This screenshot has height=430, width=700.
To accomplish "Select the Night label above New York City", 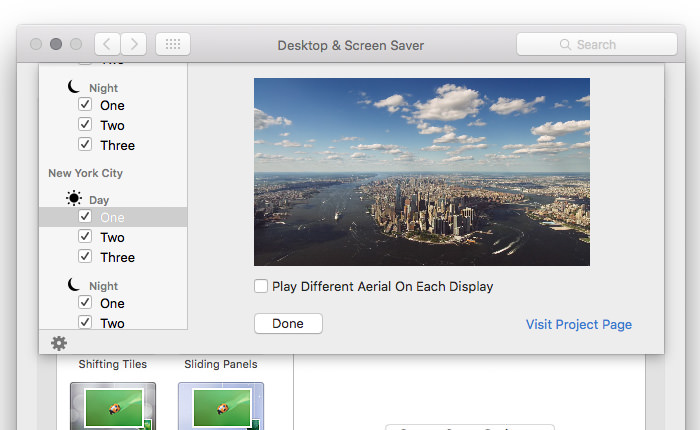I will (x=104, y=88).
